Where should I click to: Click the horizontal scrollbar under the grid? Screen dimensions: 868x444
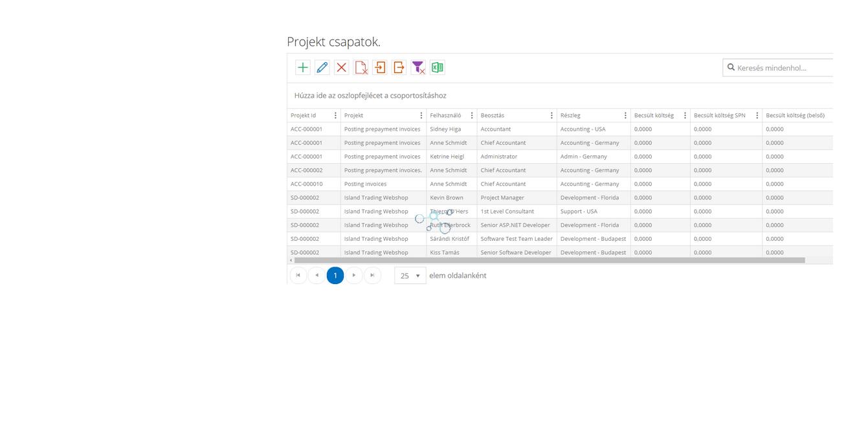(549, 260)
